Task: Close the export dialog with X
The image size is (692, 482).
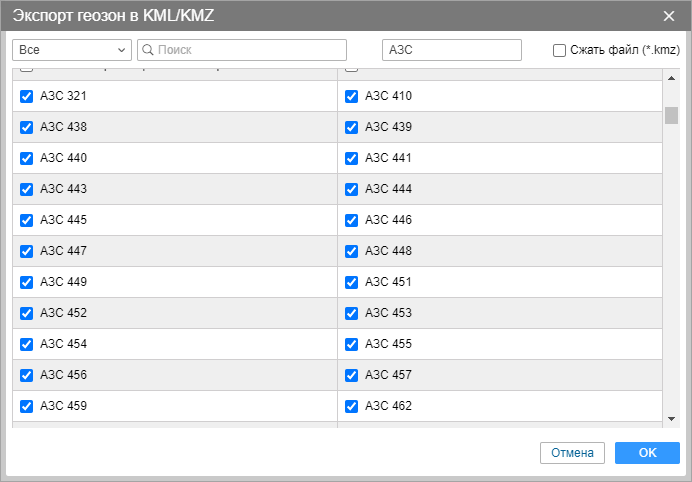Action: (669, 15)
